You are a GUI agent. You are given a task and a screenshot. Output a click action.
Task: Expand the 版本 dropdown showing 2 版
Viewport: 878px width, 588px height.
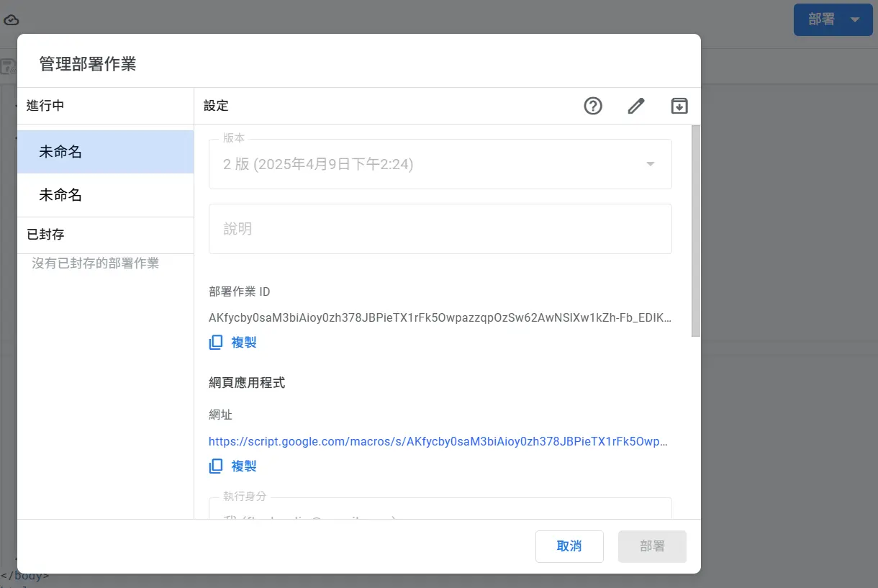[x=440, y=164]
